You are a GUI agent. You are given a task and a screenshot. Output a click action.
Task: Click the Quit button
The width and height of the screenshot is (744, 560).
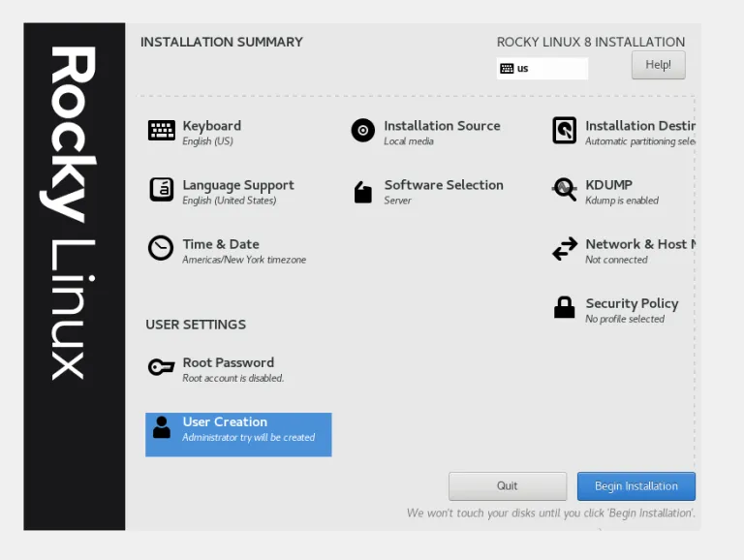coord(508,486)
